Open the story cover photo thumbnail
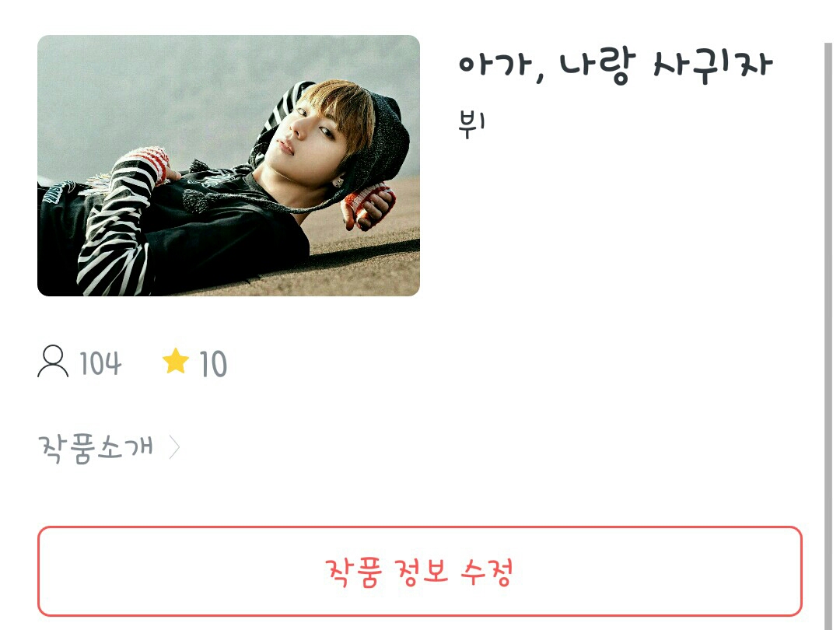 click(x=228, y=166)
